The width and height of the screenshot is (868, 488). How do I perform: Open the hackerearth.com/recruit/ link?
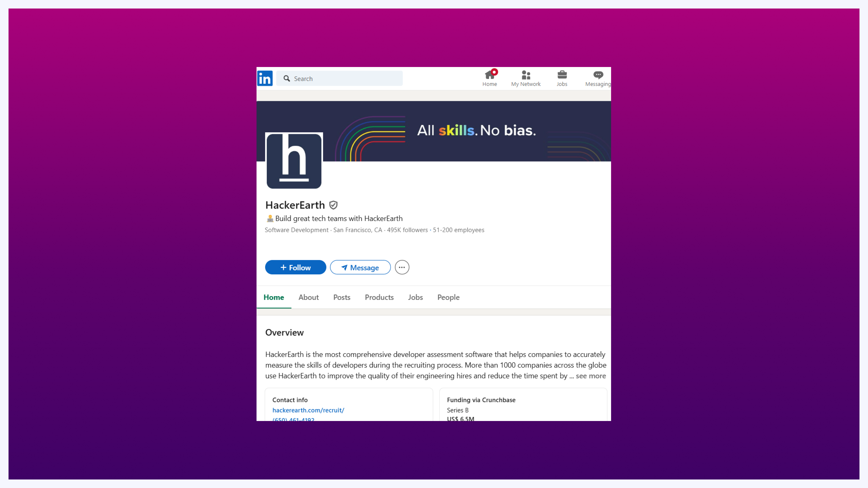tap(308, 410)
